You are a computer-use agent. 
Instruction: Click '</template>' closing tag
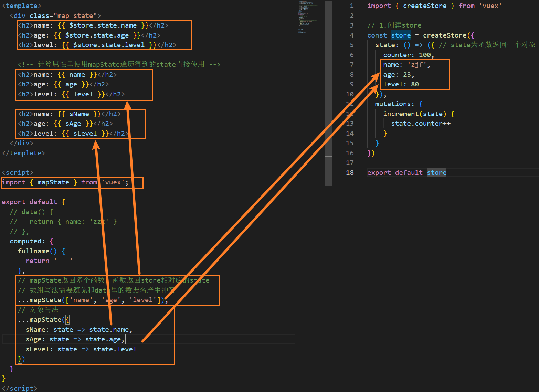coord(23,153)
